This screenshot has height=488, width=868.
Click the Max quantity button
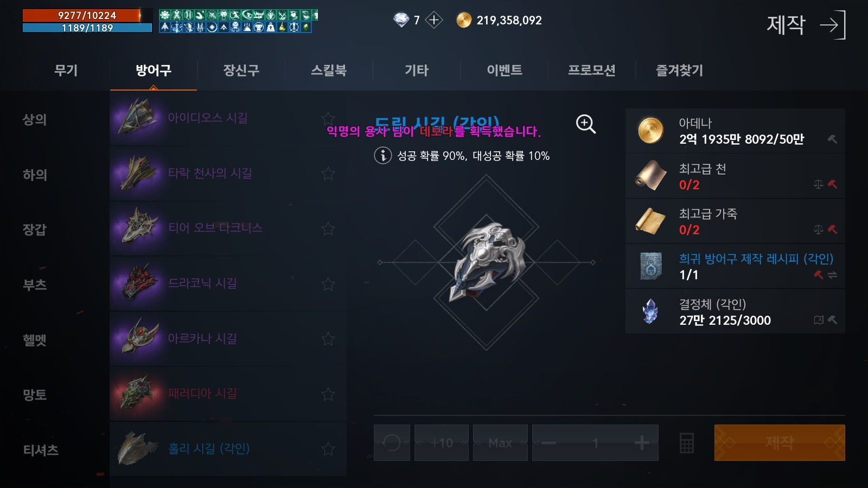(x=500, y=443)
